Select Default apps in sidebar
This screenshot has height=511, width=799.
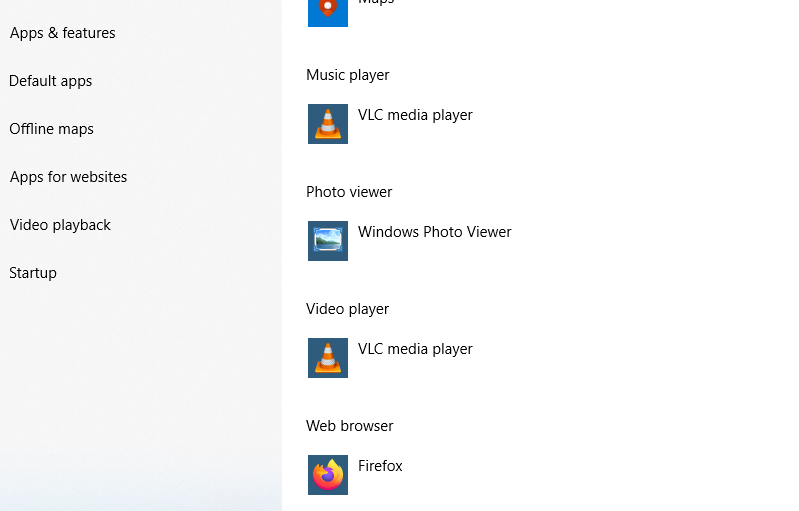pos(50,81)
